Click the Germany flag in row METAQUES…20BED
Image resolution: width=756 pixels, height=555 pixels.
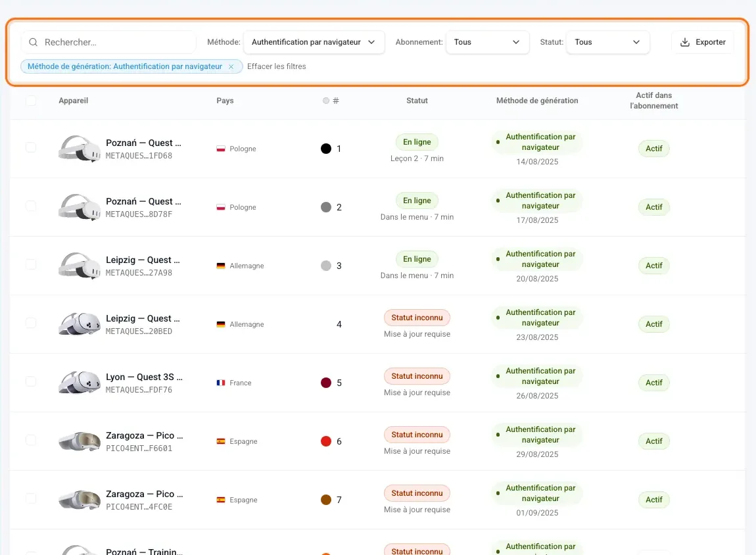pyautogui.click(x=221, y=324)
